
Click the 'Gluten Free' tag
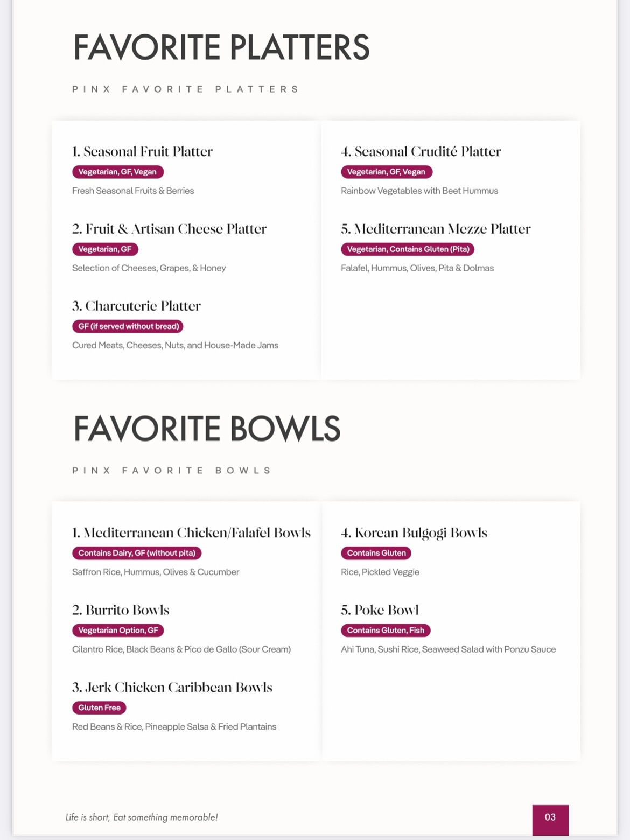tap(99, 708)
